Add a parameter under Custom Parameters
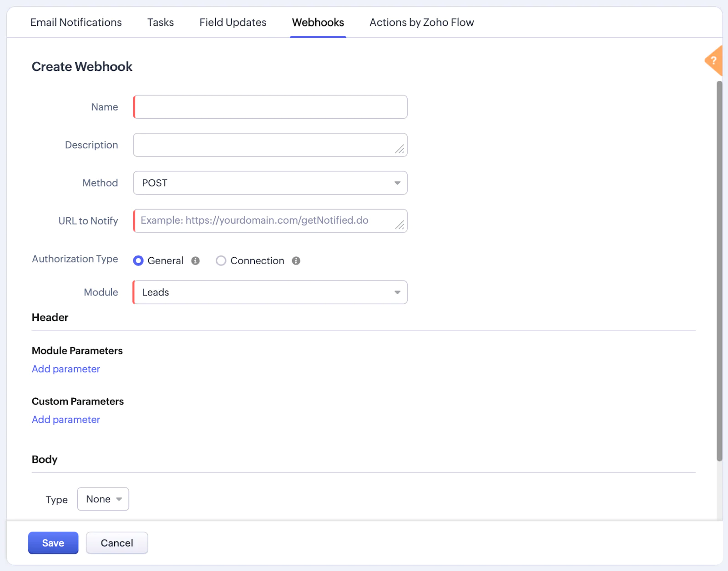Viewport: 728px width, 571px height. 66,419
